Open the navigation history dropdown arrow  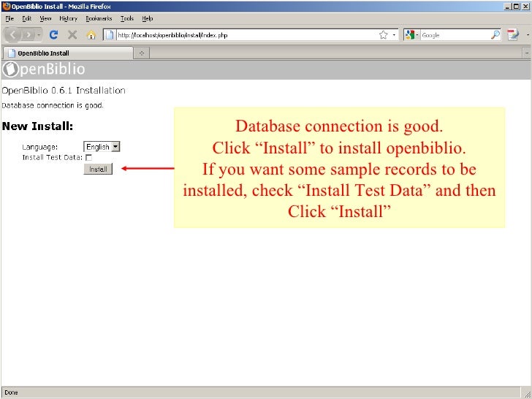click(39, 34)
